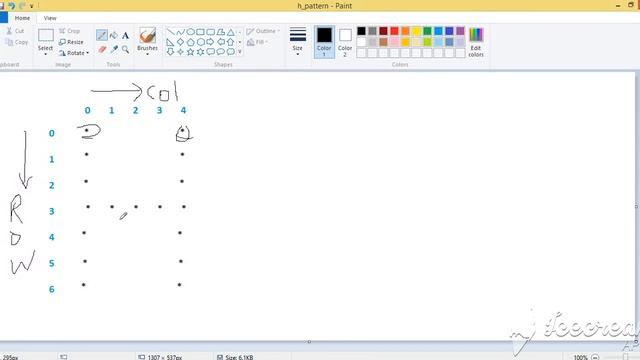Open the View ribbon tab
This screenshot has width=640, height=360.
(50, 18)
